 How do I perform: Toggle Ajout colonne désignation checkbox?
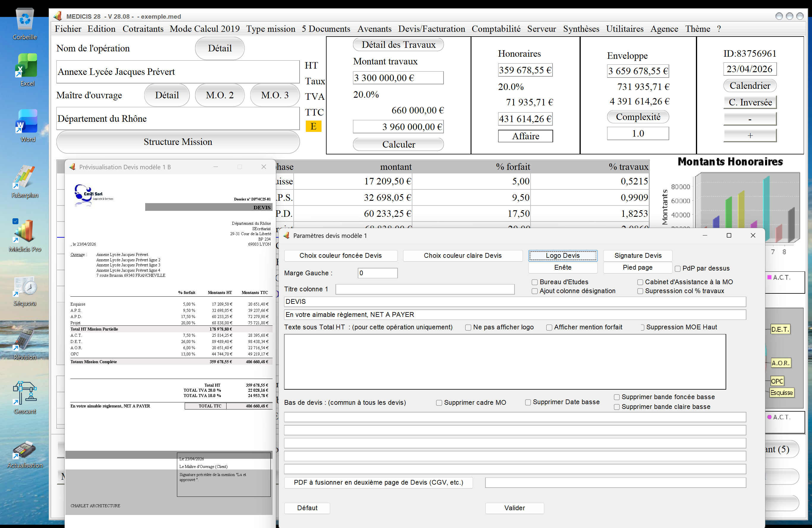(535, 291)
